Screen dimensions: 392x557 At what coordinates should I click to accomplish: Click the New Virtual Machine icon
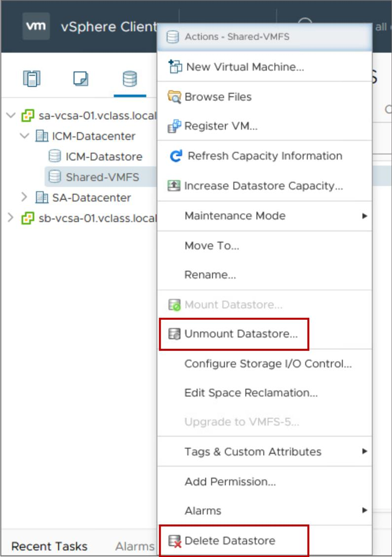point(175,67)
